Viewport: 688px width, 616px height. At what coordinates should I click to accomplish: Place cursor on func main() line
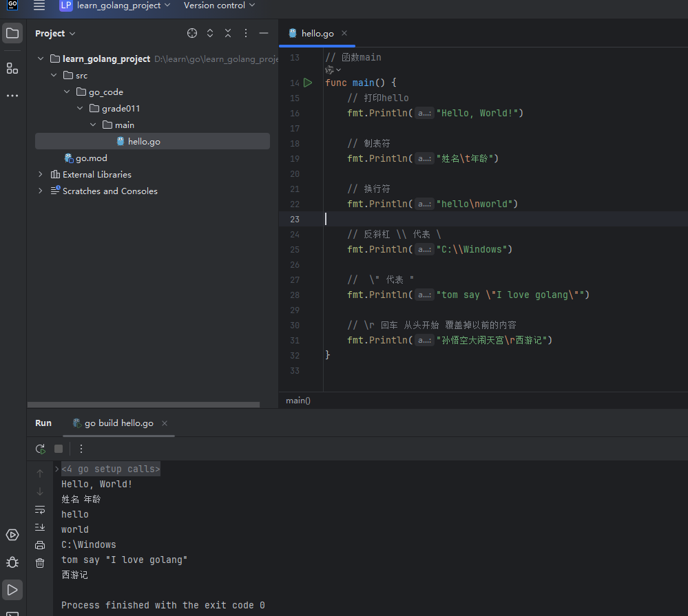click(361, 83)
